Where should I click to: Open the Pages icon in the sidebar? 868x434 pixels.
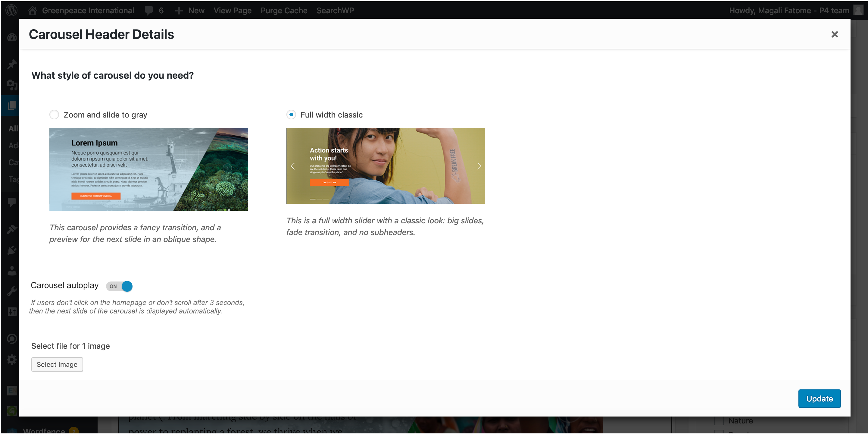[12, 105]
